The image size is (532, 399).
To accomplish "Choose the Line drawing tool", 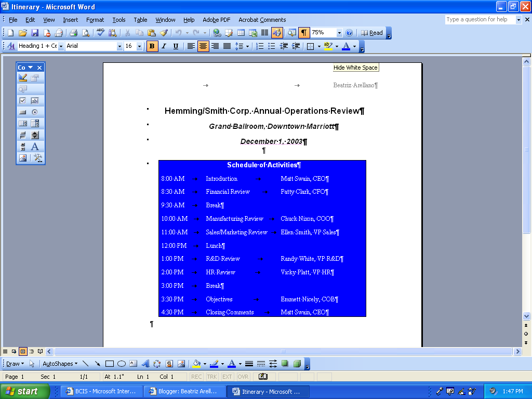I will [86, 364].
